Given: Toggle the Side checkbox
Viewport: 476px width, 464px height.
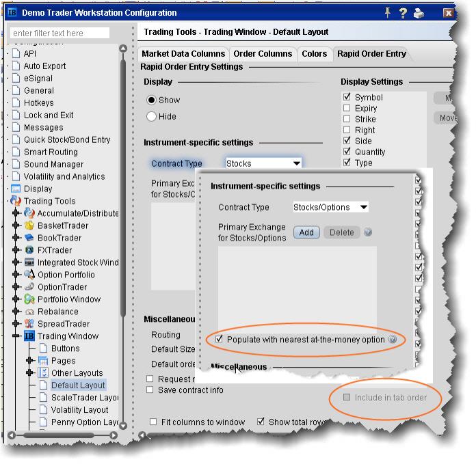Looking at the screenshot, I should pyautogui.click(x=347, y=141).
